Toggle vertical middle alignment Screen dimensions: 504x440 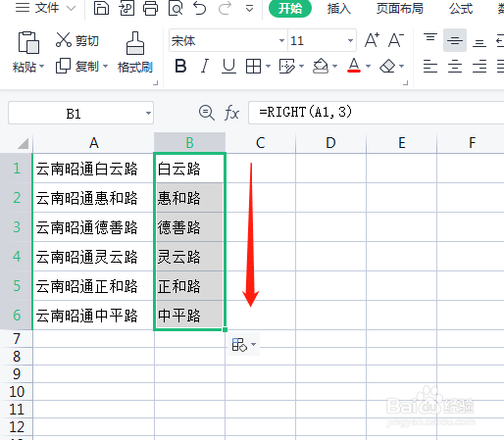(x=455, y=40)
